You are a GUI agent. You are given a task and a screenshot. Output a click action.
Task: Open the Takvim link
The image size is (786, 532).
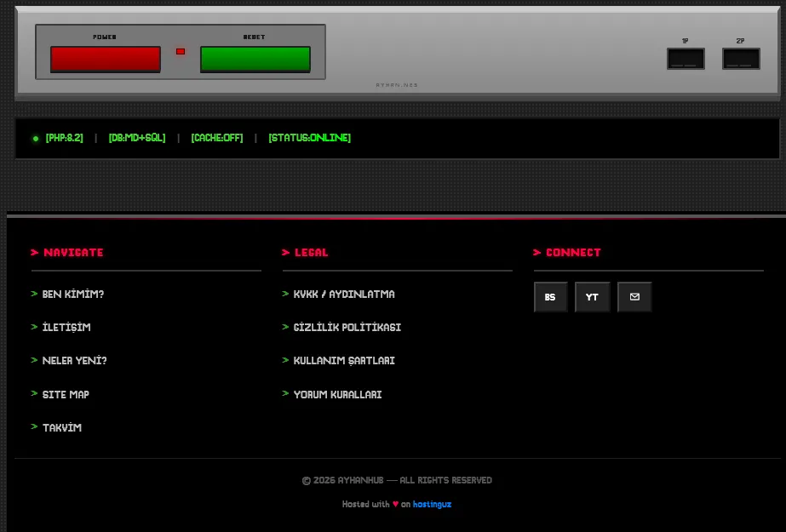(x=62, y=428)
